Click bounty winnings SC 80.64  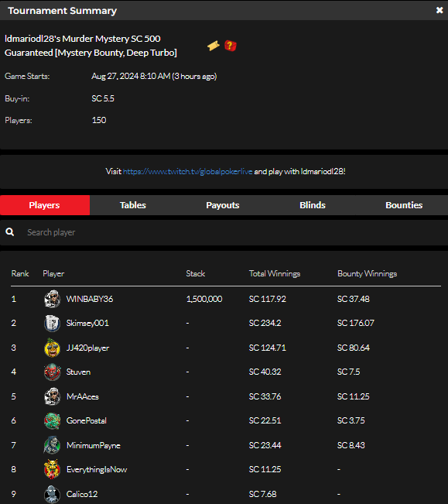point(354,348)
